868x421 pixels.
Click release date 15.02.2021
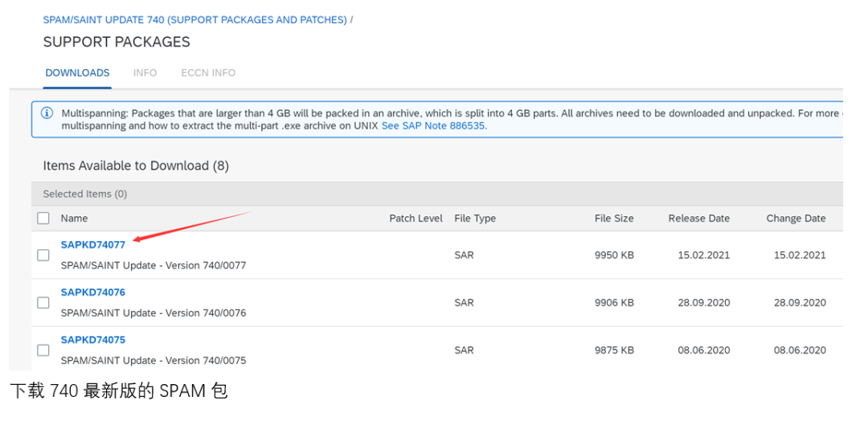pyautogui.click(x=703, y=255)
